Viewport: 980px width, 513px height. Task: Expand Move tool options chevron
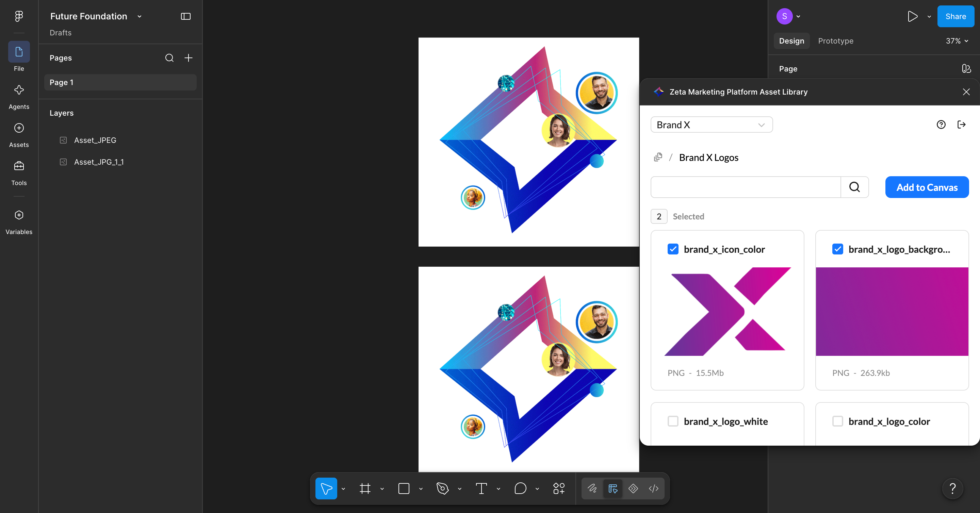click(x=343, y=489)
